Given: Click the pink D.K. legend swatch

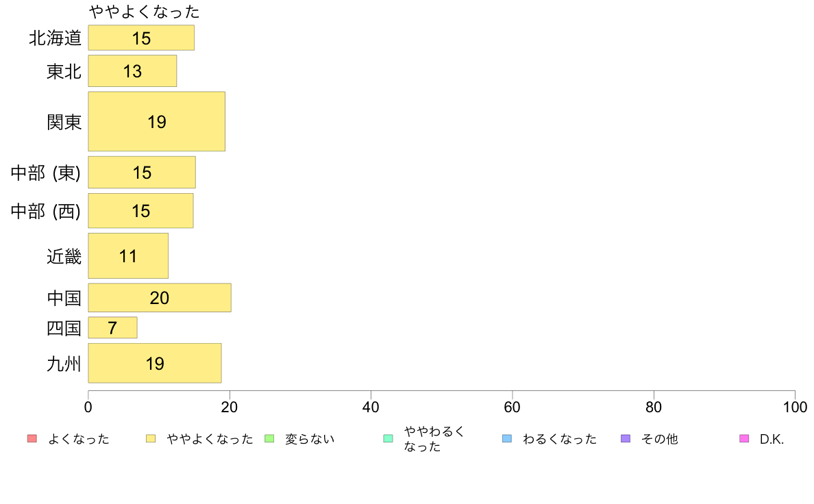Looking at the screenshot, I should click(744, 438).
